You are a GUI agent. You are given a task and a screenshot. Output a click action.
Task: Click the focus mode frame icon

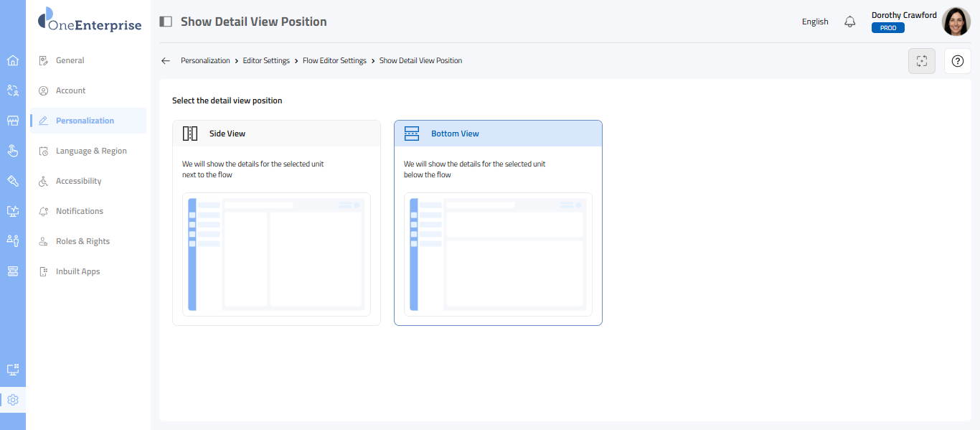pos(922,61)
